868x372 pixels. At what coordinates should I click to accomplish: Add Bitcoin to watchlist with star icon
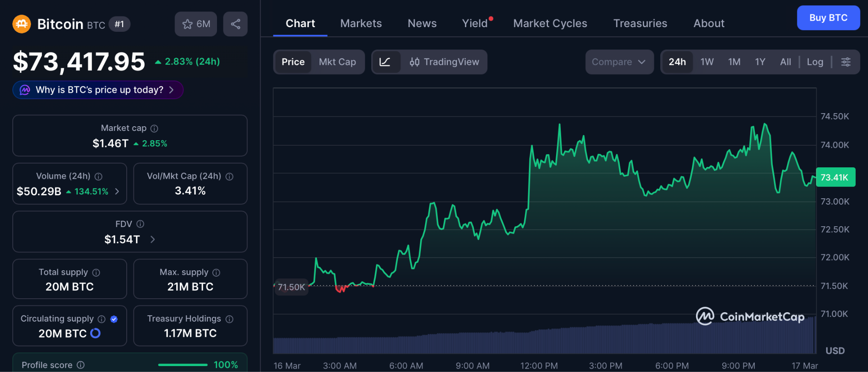(x=196, y=24)
